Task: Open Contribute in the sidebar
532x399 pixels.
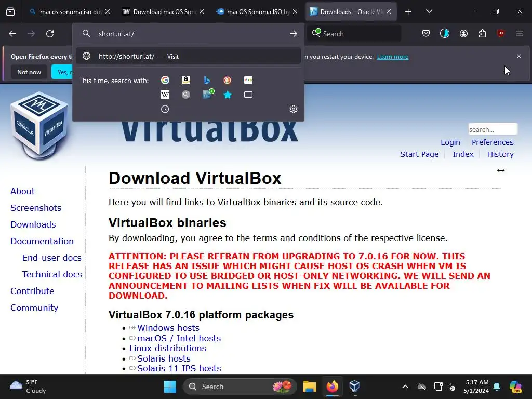Action: point(32,291)
